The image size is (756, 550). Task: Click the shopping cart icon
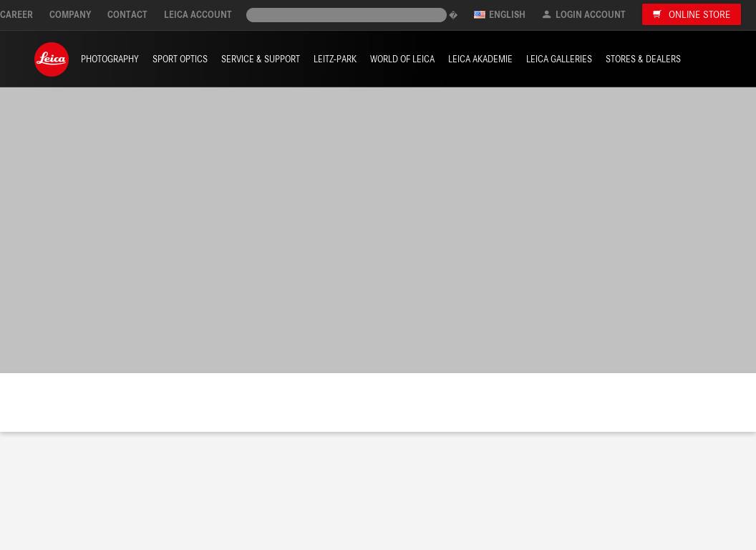tap(656, 14)
